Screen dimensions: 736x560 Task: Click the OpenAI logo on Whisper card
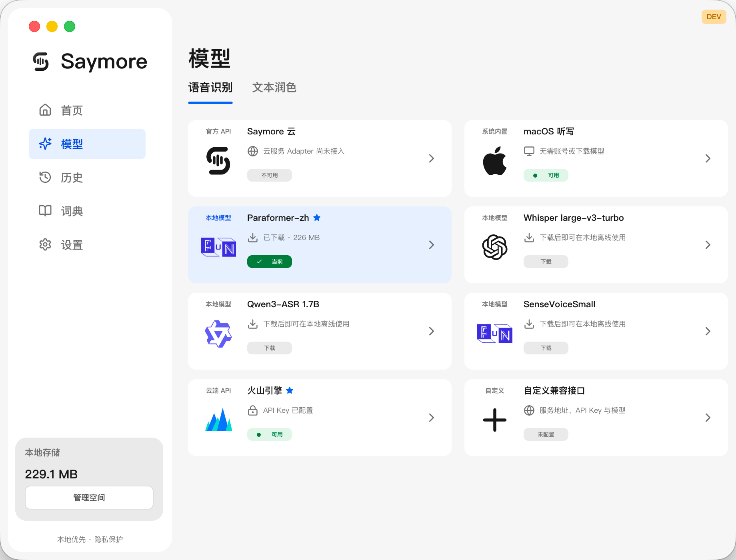(495, 247)
